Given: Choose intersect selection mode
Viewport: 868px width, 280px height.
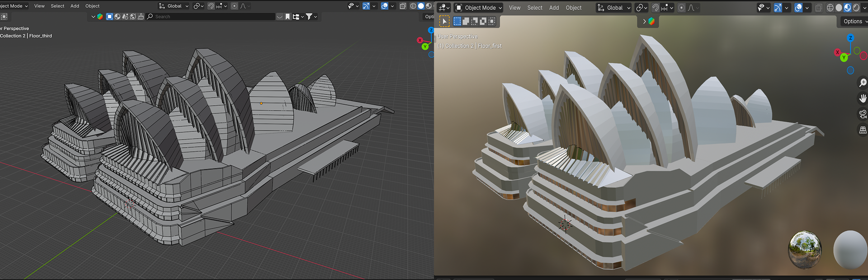Looking at the screenshot, I should [492, 21].
